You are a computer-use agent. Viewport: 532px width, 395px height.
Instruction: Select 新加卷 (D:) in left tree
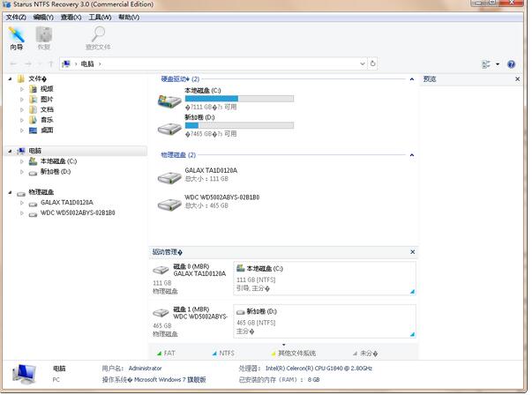(x=56, y=172)
